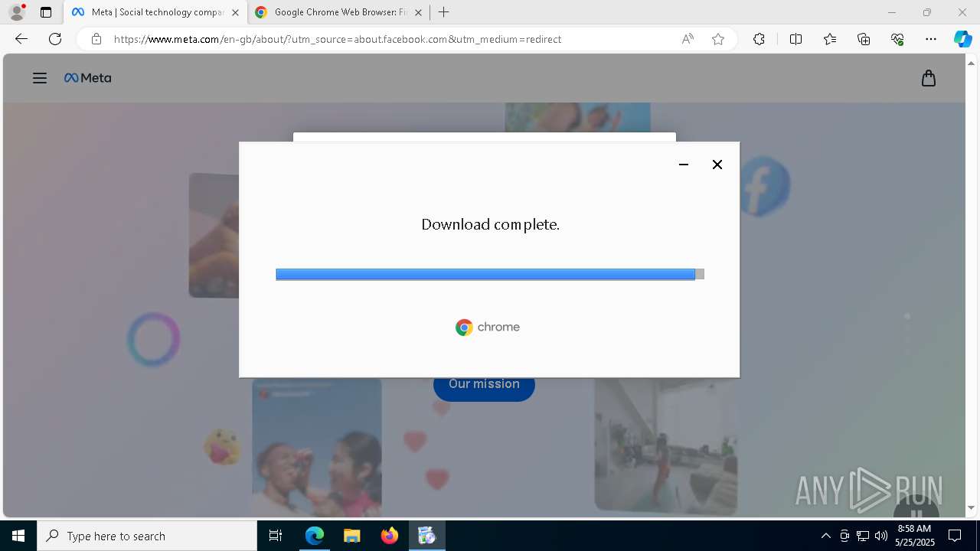
Task: Click the meta.com address bar URL
Action: (x=337, y=39)
